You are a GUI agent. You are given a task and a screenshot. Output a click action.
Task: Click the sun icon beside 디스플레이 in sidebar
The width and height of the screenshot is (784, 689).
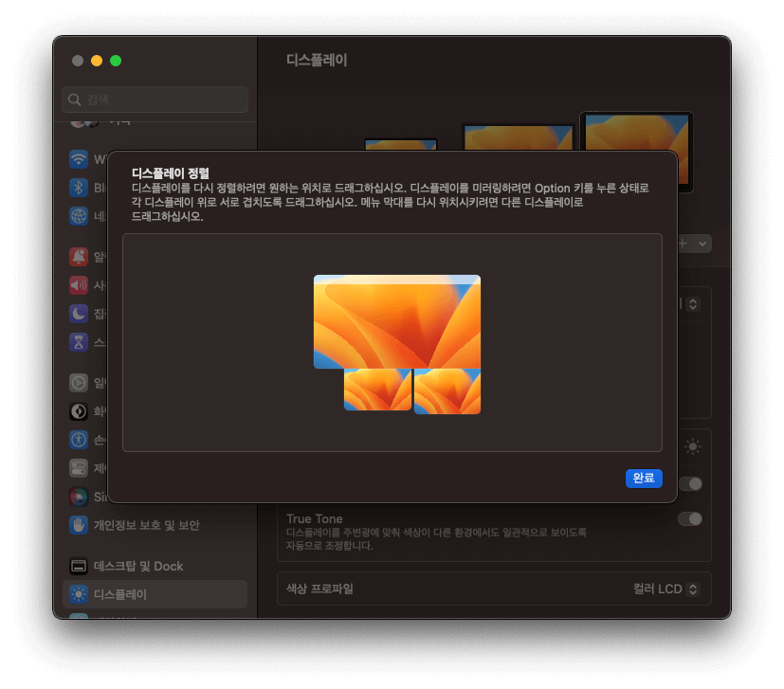click(79, 594)
